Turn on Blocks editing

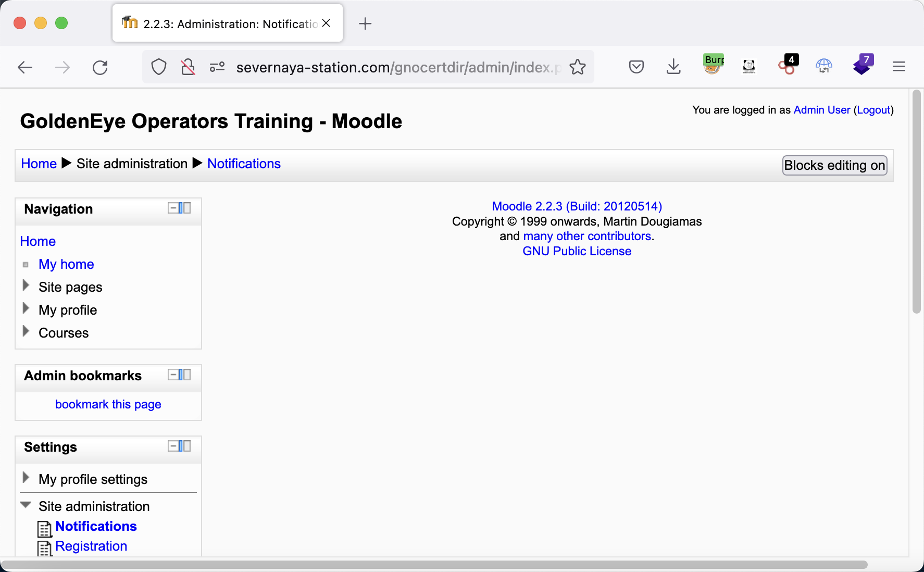[x=834, y=166]
